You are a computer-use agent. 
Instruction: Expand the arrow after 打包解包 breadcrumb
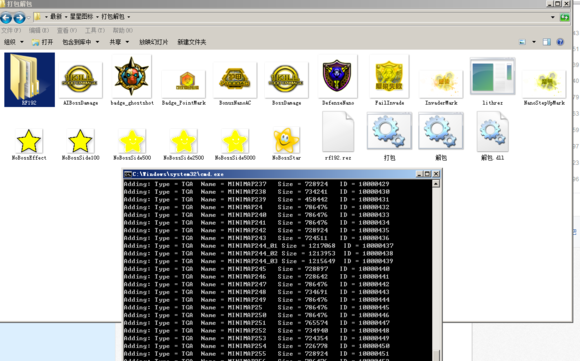(x=129, y=17)
